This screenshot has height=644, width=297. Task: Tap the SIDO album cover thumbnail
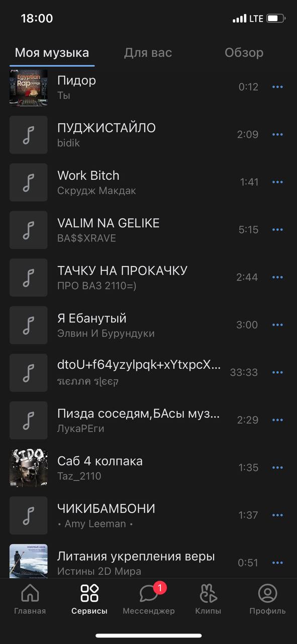point(29,468)
